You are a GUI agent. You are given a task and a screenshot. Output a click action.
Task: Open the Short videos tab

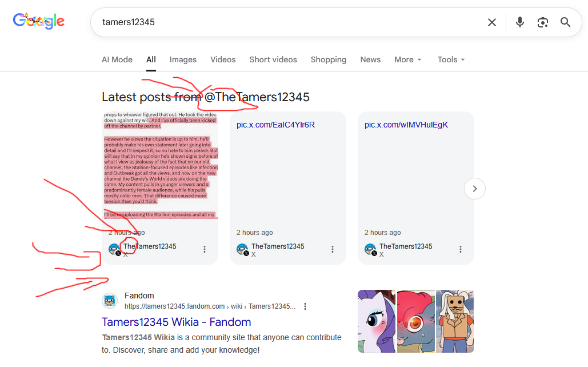point(273,59)
